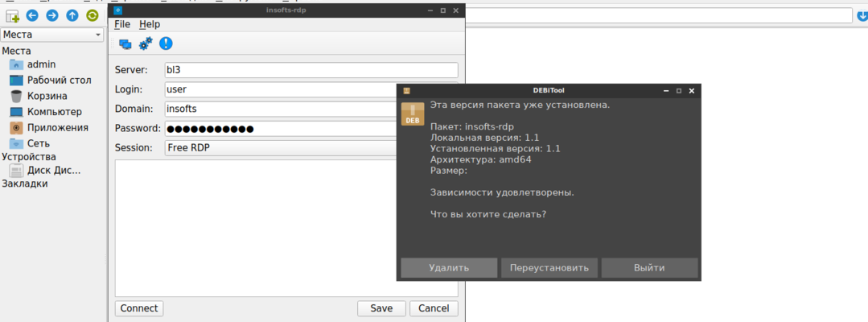Click the file manager address bar
This screenshot has width=868, height=322.
click(659, 15)
